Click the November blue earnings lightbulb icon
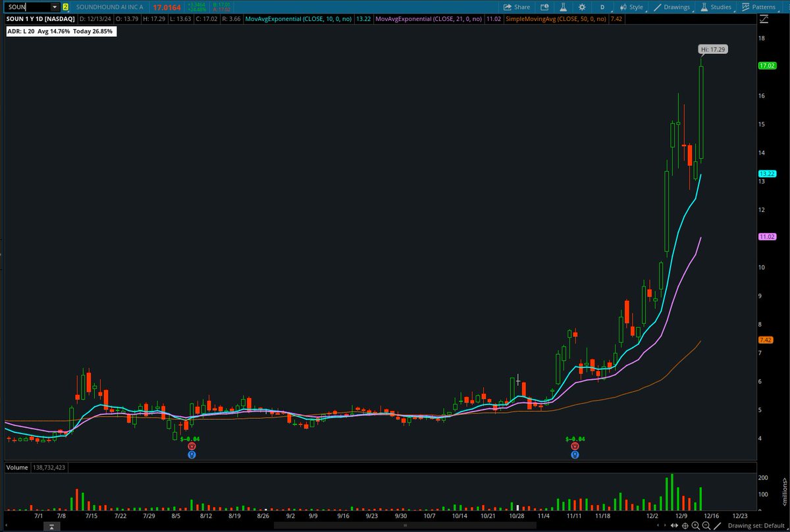The width and height of the screenshot is (790, 532). point(575,454)
